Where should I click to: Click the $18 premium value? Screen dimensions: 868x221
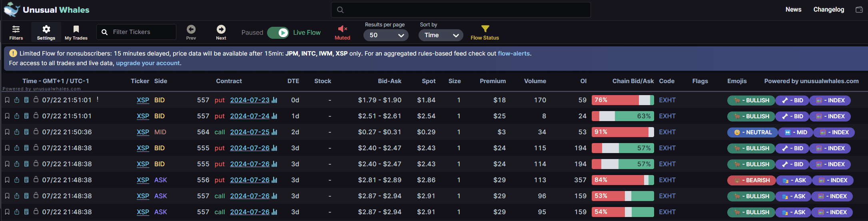coord(499,100)
